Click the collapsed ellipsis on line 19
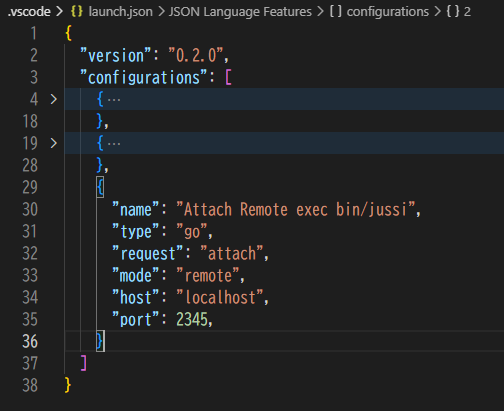The height and width of the screenshot is (411, 504). tap(114, 143)
